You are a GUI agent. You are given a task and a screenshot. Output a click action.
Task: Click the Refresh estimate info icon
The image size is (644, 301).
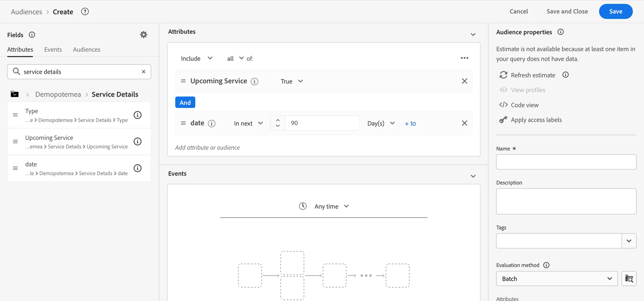click(566, 75)
